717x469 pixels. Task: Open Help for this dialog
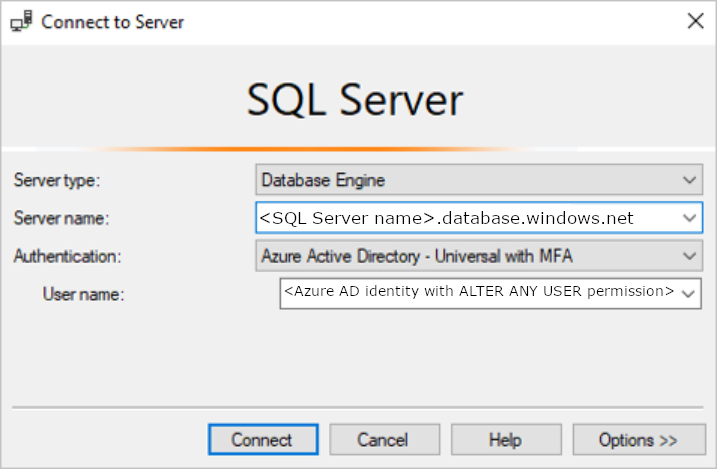tap(505, 440)
